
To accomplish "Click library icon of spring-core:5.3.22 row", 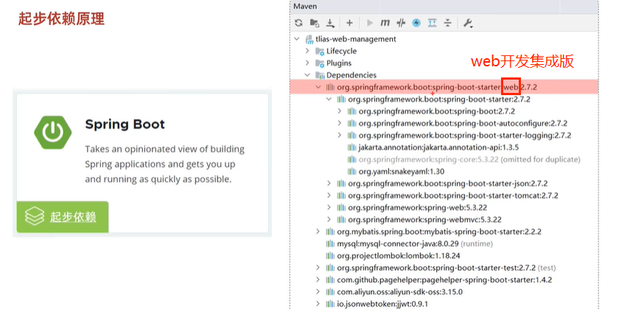I will click(352, 159).
